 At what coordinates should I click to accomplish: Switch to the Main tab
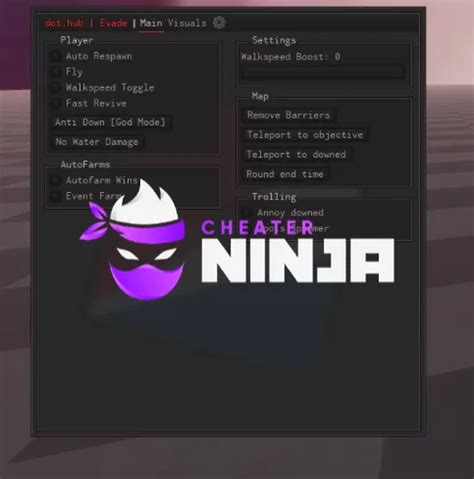point(151,23)
